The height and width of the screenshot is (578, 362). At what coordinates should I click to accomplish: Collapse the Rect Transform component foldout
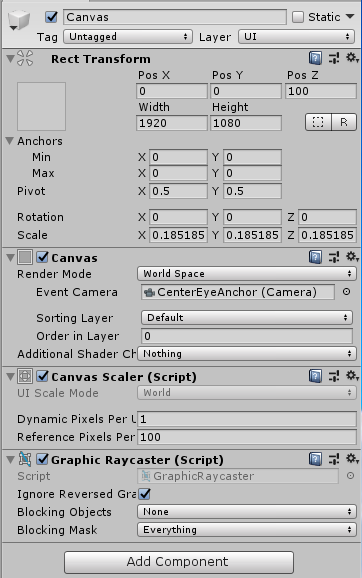(10, 58)
